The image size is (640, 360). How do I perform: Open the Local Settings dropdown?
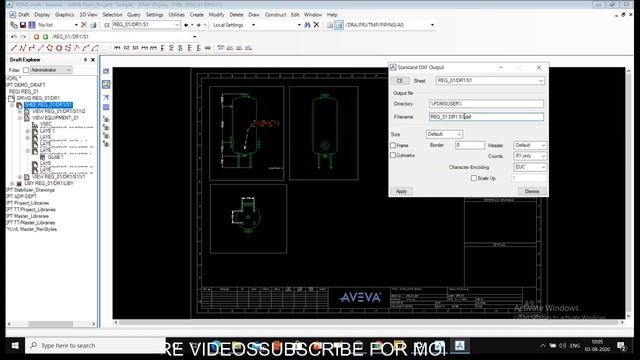pos(253,25)
